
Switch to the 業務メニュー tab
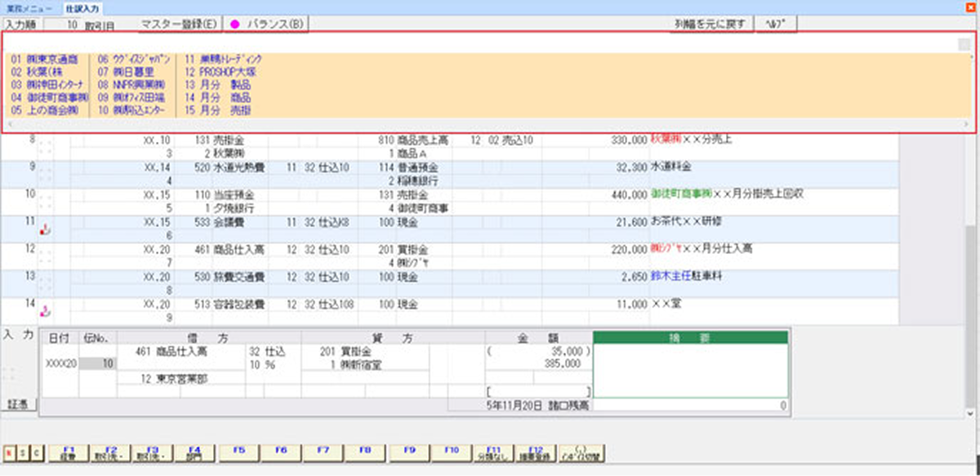[x=30, y=7]
